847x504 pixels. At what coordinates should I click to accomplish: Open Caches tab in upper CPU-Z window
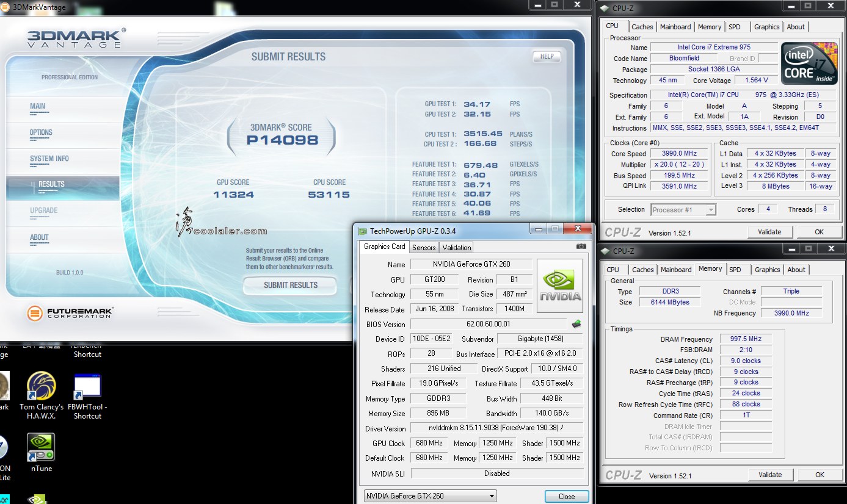tap(642, 27)
